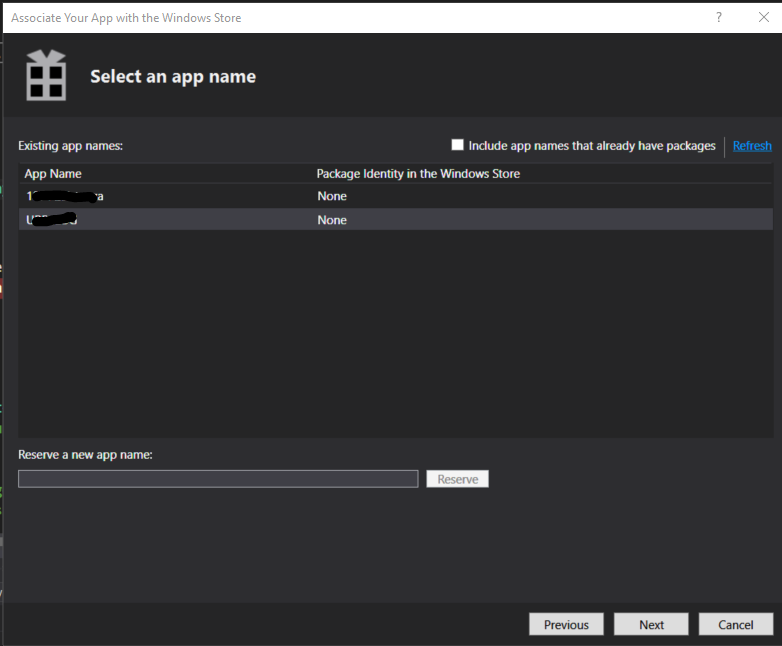
Task: Click the gift box package icon
Action: (46, 76)
